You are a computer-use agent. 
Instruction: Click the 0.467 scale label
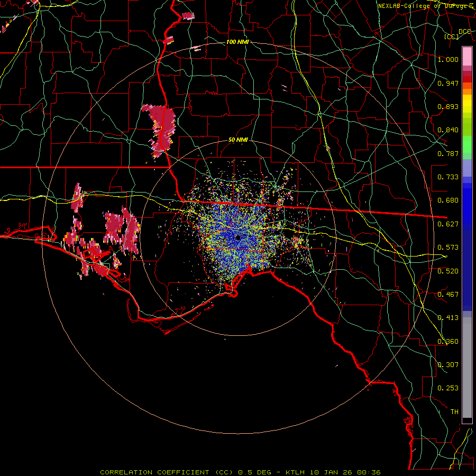click(448, 295)
